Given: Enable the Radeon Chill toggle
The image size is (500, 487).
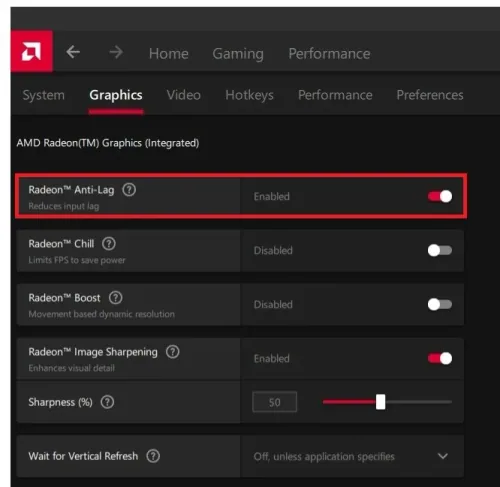Looking at the screenshot, I should coord(440,250).
